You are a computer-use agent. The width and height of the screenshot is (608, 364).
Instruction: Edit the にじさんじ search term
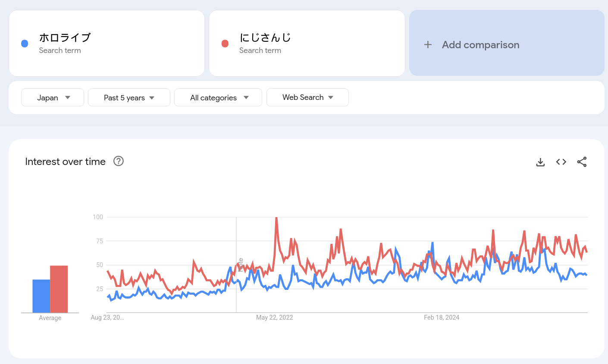265,37
